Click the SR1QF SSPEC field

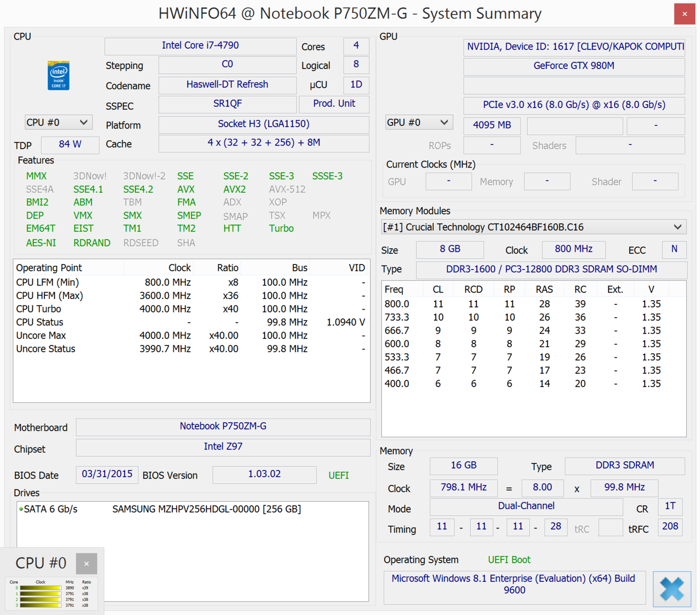click(227, 104)
